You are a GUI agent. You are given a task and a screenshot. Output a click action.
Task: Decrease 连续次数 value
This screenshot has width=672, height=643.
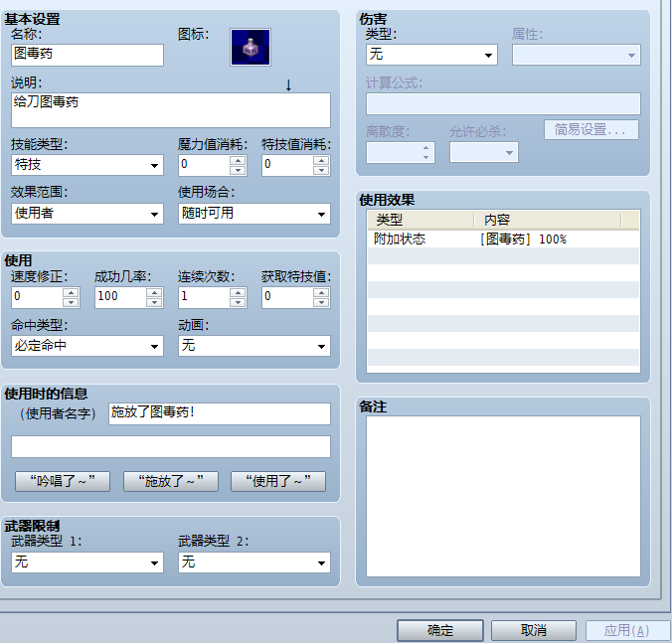[x=238, y=302]
